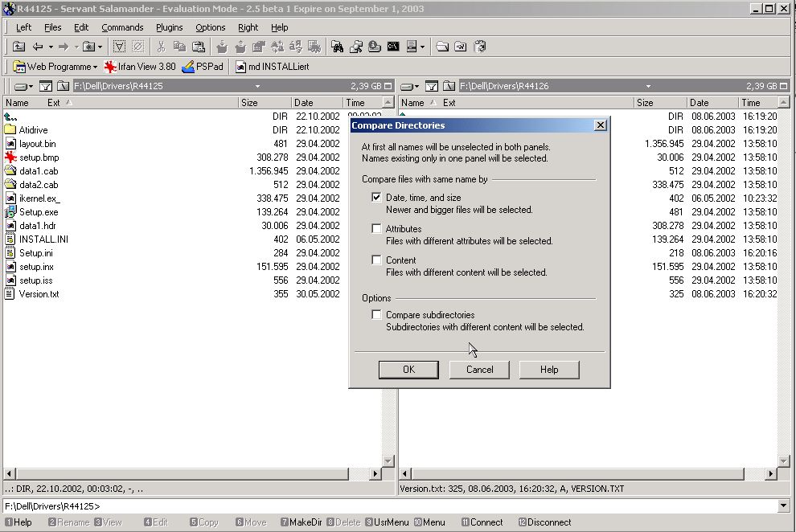Expand the left panel path history dropdown arrow
796x532 pixels.
[x=257, y=86]
